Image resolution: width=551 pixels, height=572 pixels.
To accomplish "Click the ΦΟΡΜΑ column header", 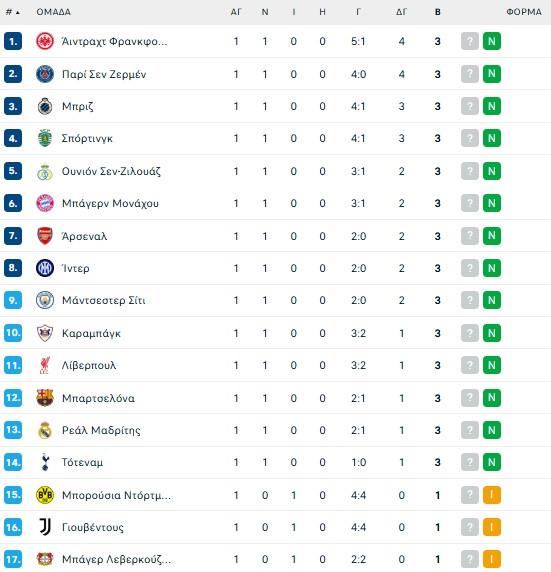I will coord(524,12).
